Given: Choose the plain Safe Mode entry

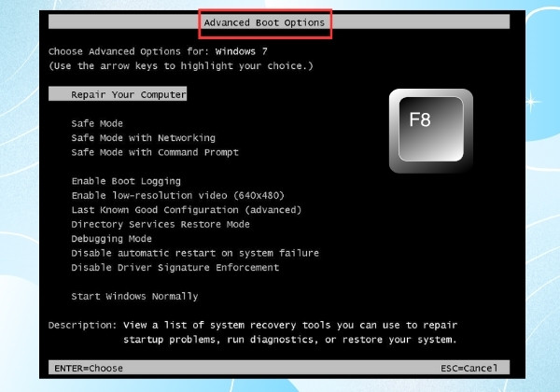Looking at the screenshot, I should pos(97,123).
